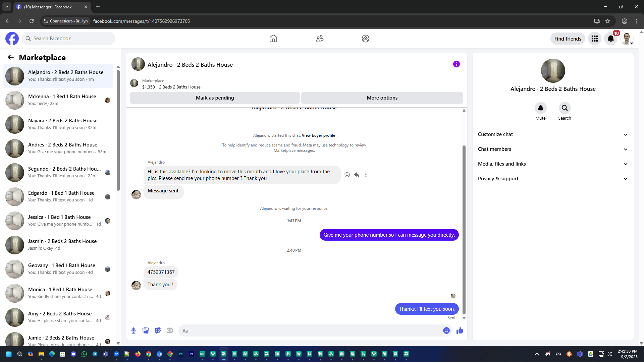Open View buyer profile link
Viewport: 644px width, 362px height.
coord(318,135)
